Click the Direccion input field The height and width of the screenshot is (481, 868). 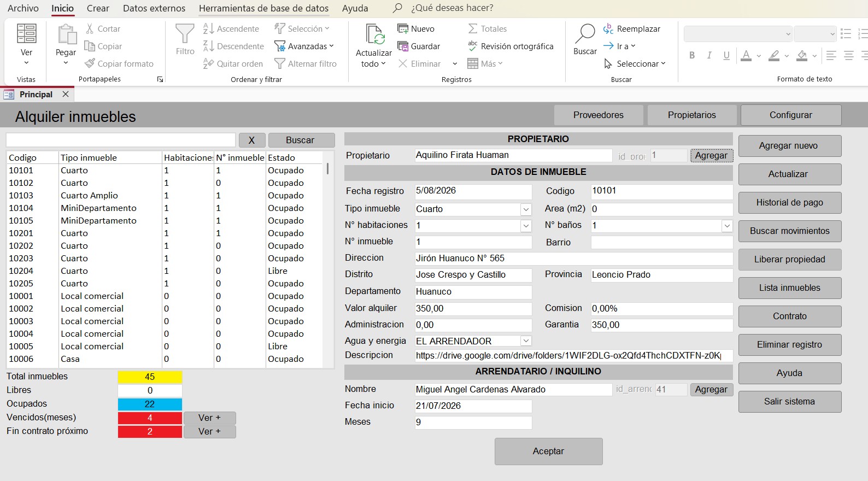point(574,259)
